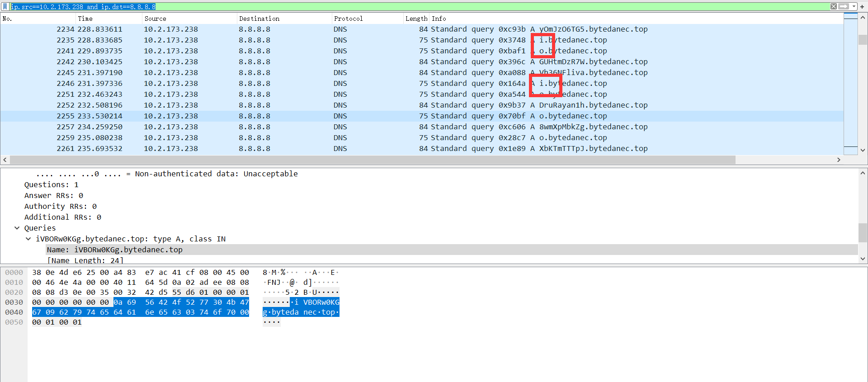Sort packets by the Destination column header
Image resolution: width=868 pixels, height=382 pixels.
coord(284,19)
